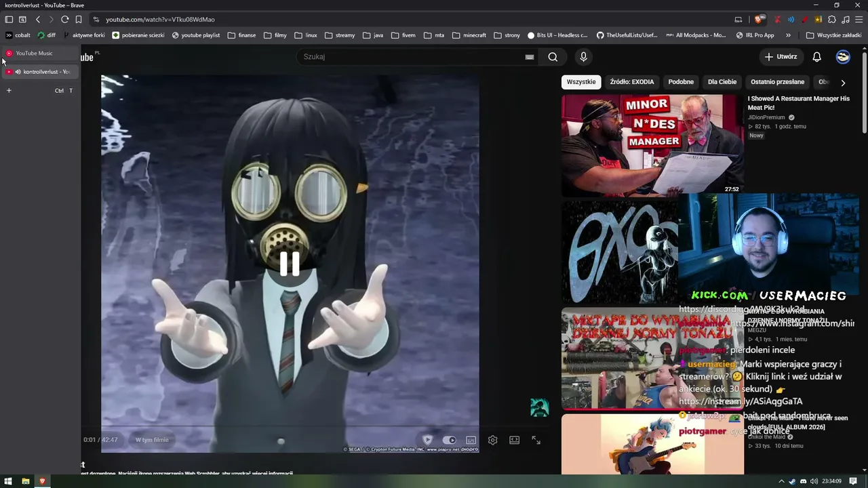Reload the current YouTube page
This screenshot has height=488, width=868.
pyautogui.click(x=64, y=20)
